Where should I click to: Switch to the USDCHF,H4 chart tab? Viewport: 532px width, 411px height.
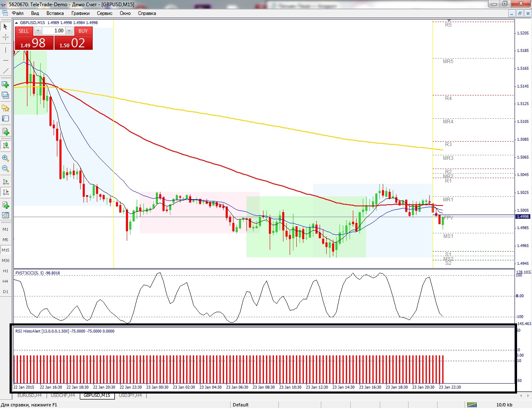pyautogui.click(x=63, y=395)
